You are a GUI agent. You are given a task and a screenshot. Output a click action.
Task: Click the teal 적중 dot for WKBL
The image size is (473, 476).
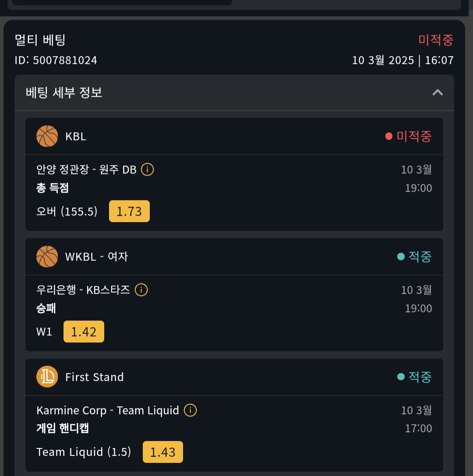pos(400,257)
